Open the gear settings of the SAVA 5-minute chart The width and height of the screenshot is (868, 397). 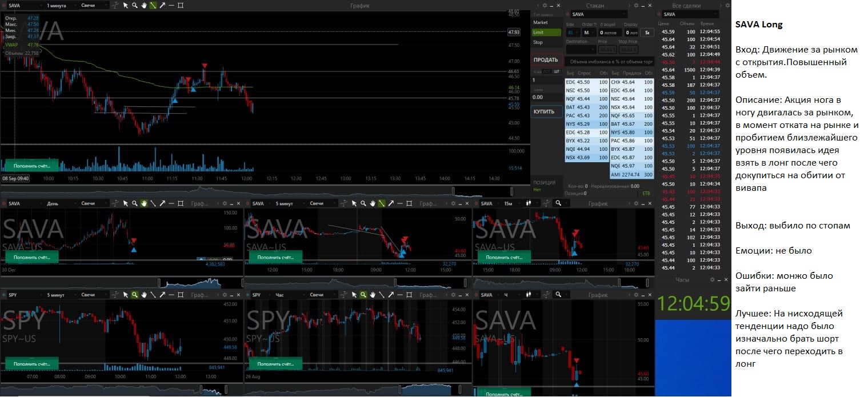[453, 203]
